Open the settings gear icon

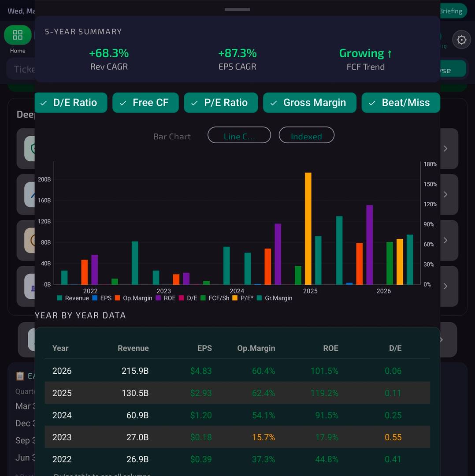461,40
